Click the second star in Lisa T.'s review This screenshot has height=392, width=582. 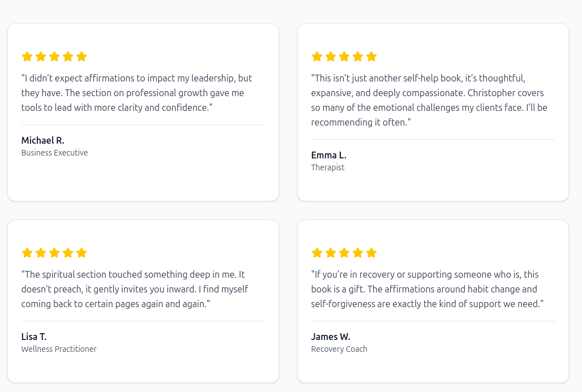point(41,253)
